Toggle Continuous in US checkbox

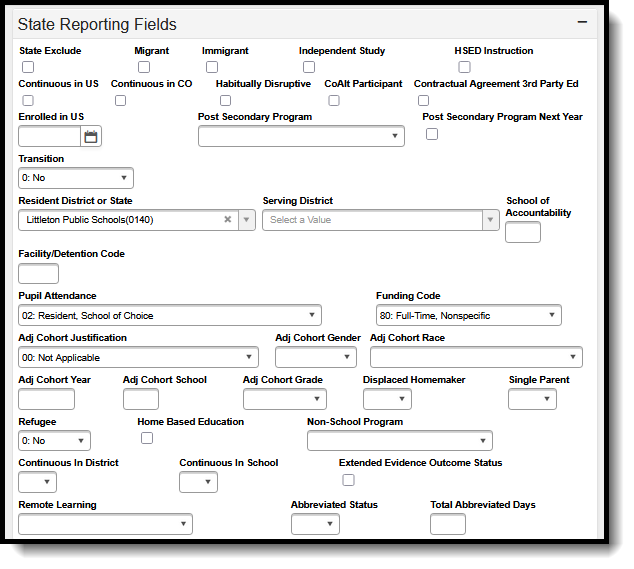[28, 100]
